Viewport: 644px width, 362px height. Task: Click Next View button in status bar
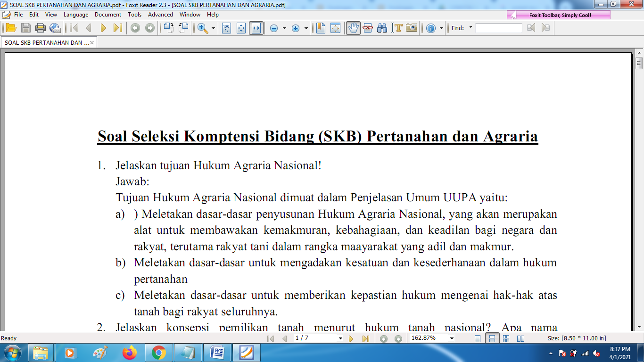(x=398, y=338)
